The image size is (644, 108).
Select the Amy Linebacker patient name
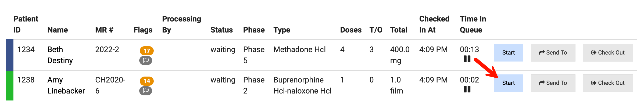pyautogui.click(x=66, y=85)
